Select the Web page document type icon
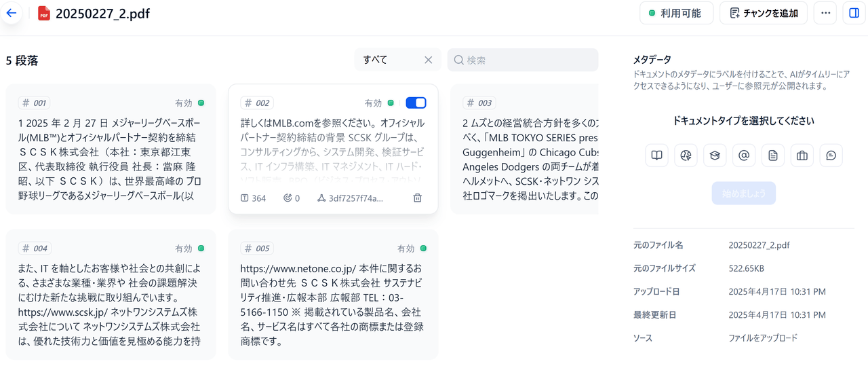Screen dimensions: 868x366 [x=686, y=155]
